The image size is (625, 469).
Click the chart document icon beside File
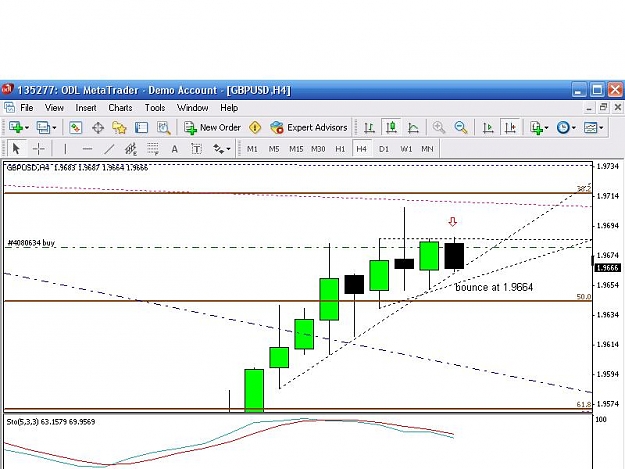pos(9,108)
